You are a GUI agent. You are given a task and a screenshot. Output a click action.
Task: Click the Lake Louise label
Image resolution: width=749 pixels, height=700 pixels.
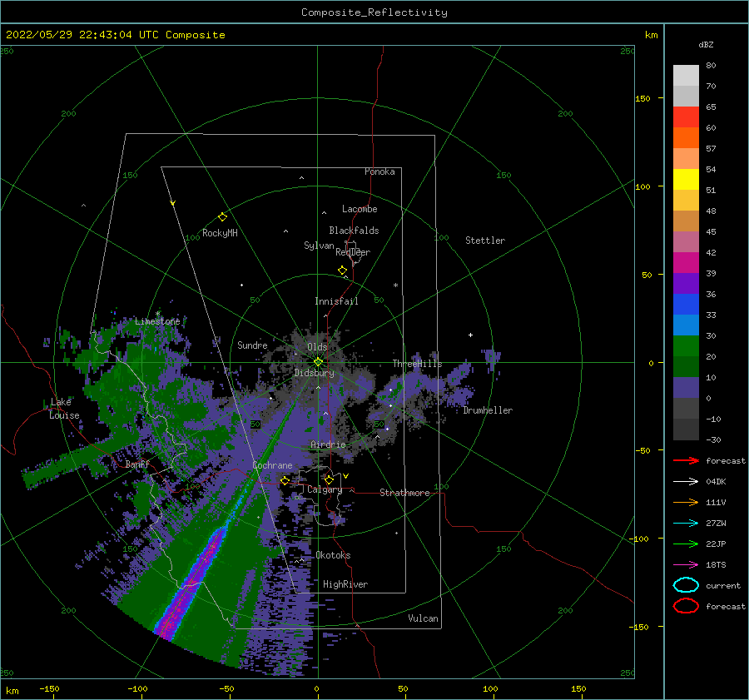64,409
